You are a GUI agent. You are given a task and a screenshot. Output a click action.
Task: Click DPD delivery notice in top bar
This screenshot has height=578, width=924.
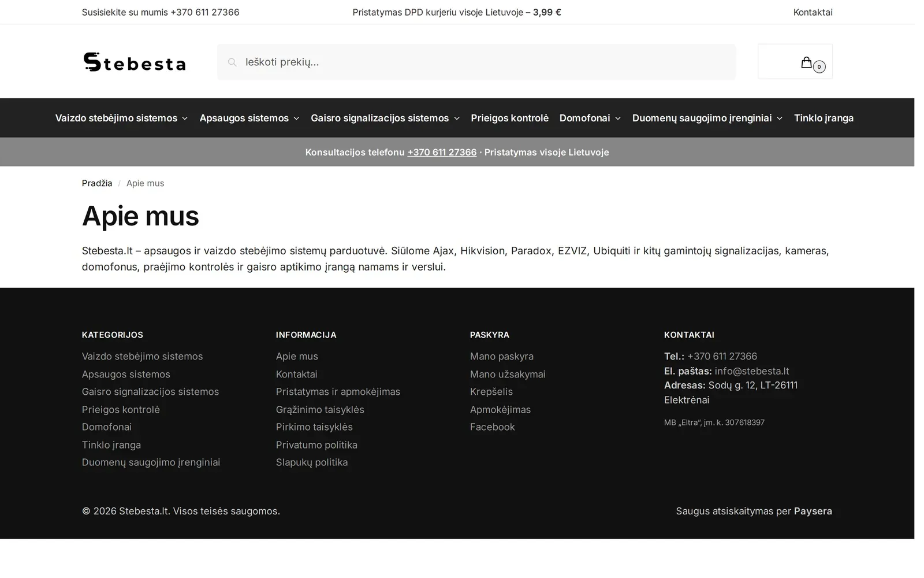(457, 12)
